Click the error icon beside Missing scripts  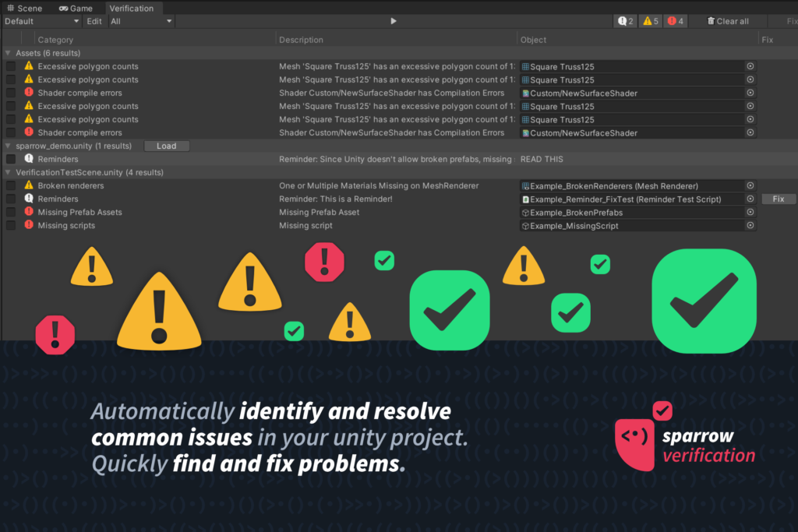29,225
